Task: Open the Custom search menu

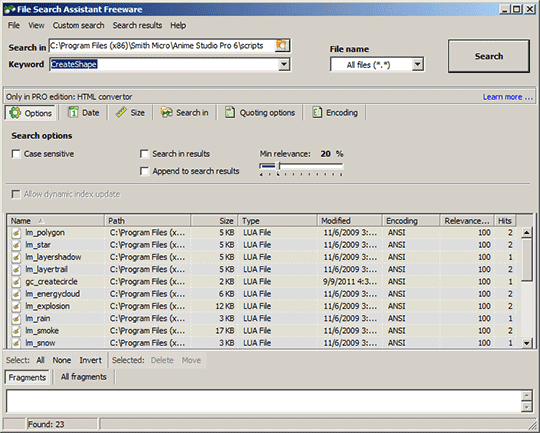Action: click(x=79, y=25)
